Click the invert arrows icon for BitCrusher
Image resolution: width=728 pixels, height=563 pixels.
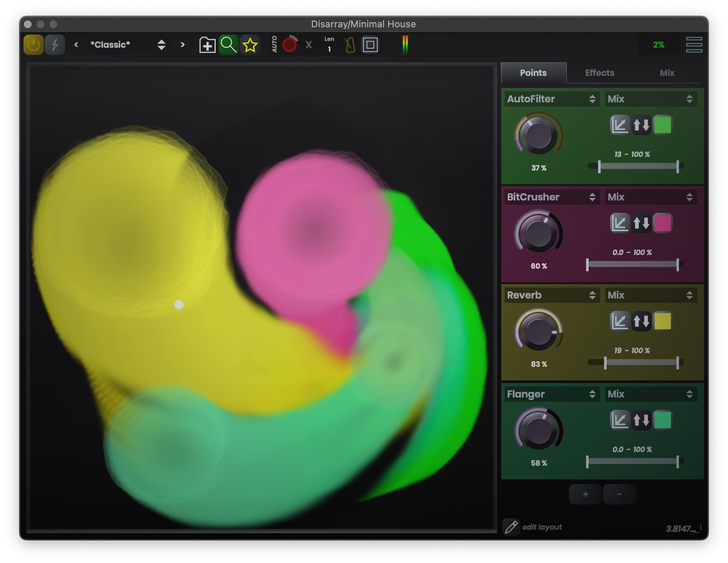[641, 223]
